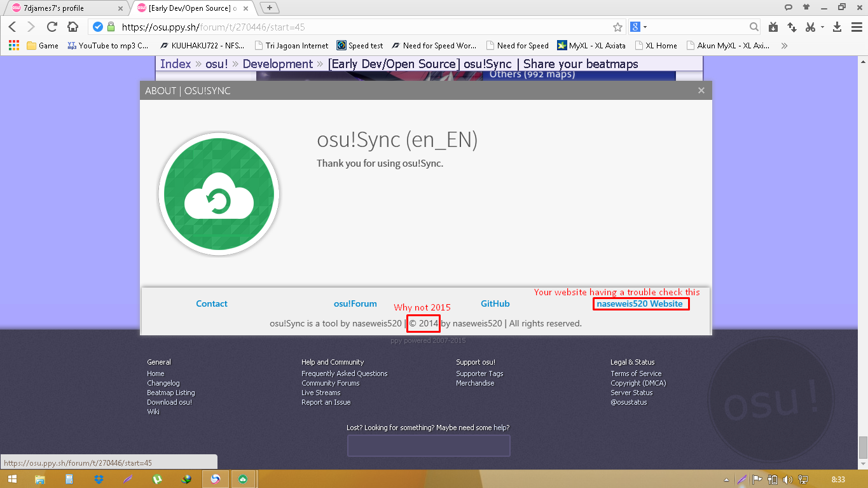The image size is (868, 488).
Task: Click the Live Streams footer link
Action: (x=321, y=393)
